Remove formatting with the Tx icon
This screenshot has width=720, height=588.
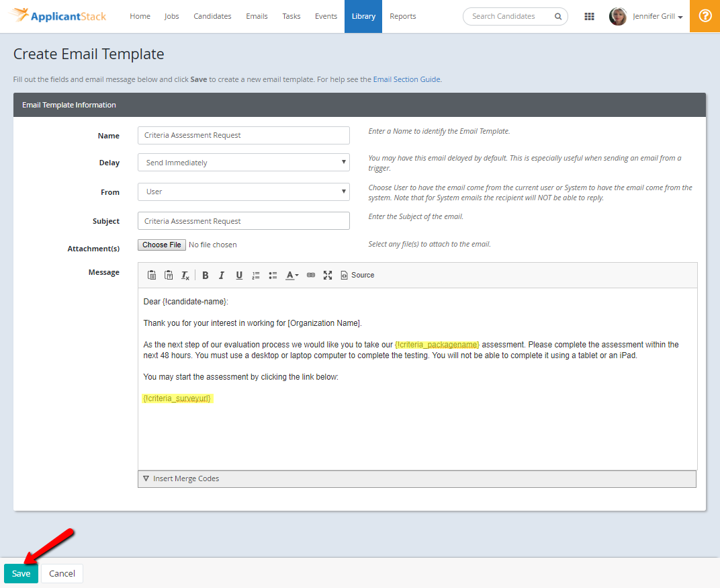(x=185, y=275)
